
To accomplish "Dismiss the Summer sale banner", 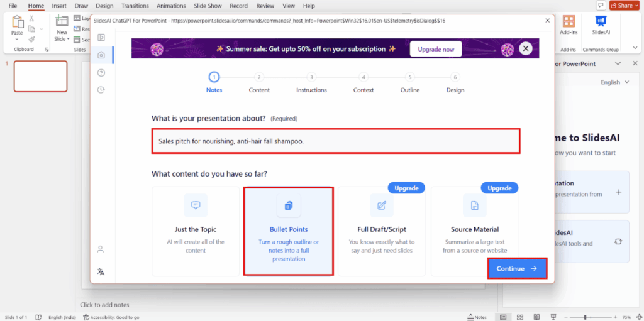I will pos(526,48).
